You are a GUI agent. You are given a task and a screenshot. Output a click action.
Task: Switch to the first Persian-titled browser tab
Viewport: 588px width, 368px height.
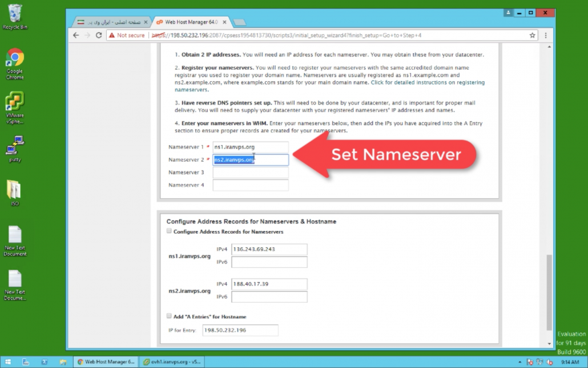110,22
